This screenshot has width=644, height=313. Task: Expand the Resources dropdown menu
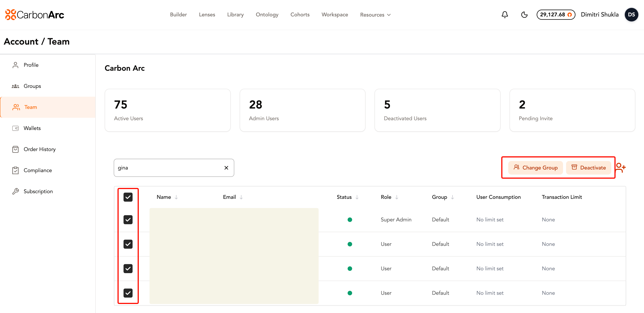[x=375, y=15]
